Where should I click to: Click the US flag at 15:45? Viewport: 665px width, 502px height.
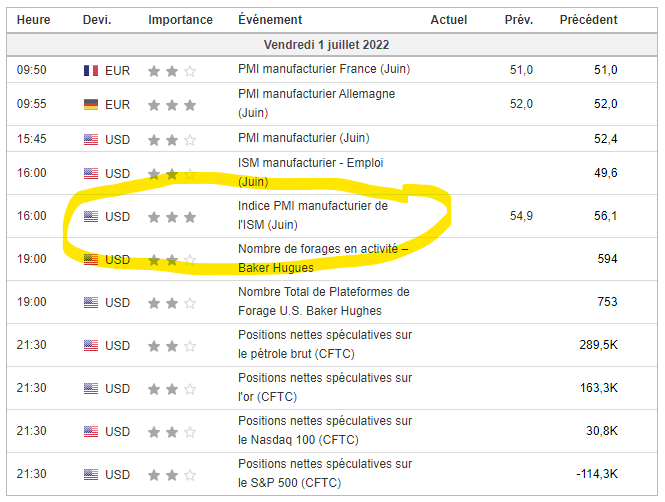tap(91, 139)
